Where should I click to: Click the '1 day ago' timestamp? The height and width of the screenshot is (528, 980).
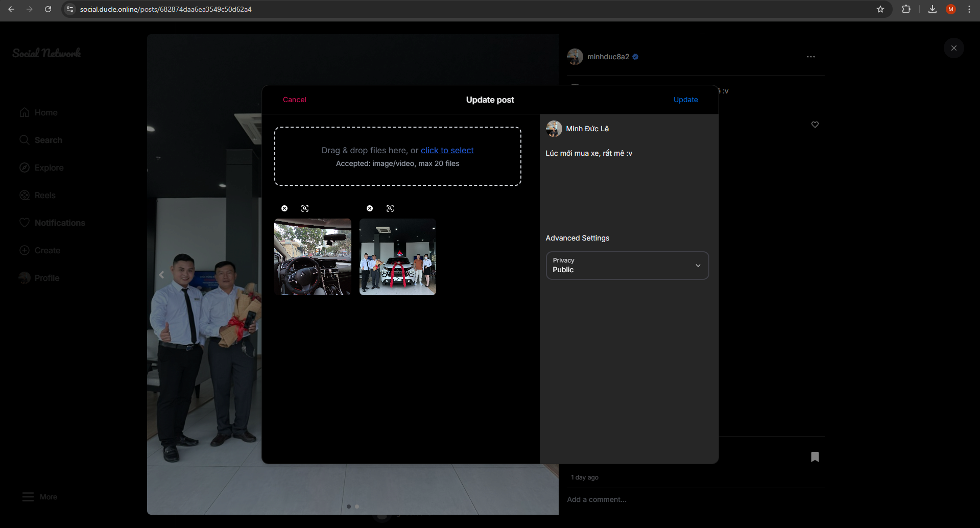pyautogui.click(x=585, y=477)
